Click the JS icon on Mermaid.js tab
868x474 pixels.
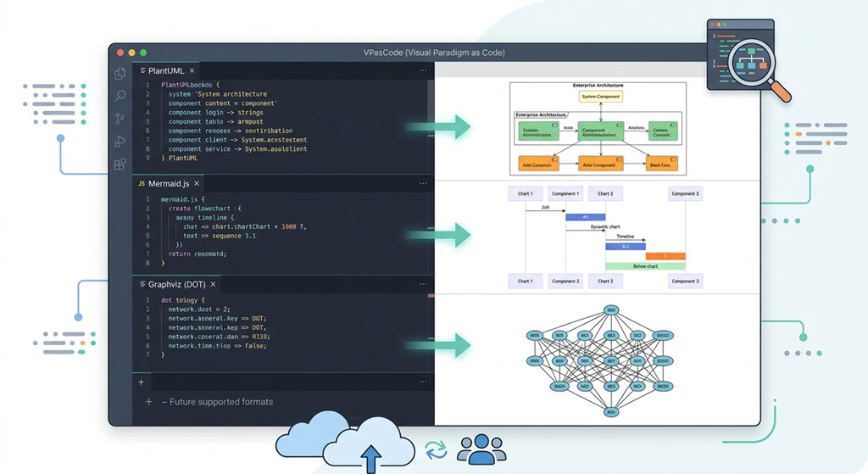[142, 183]
